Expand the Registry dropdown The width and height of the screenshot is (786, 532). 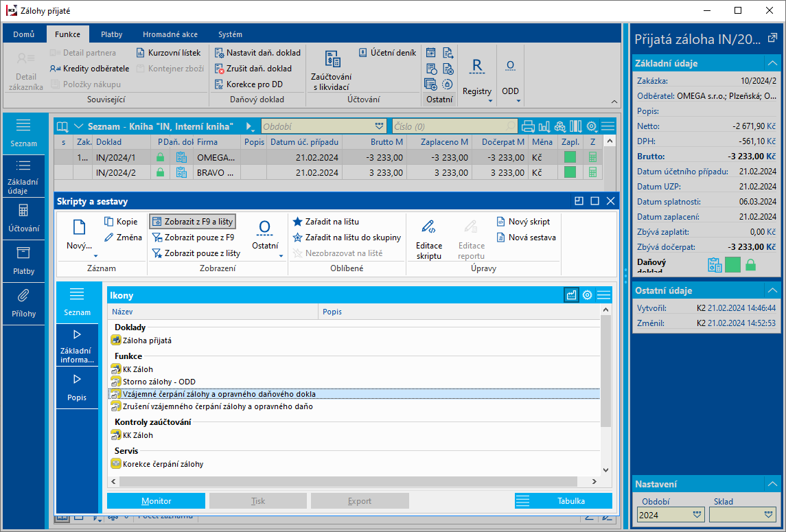pyautogui.click(x=490, y=101)
